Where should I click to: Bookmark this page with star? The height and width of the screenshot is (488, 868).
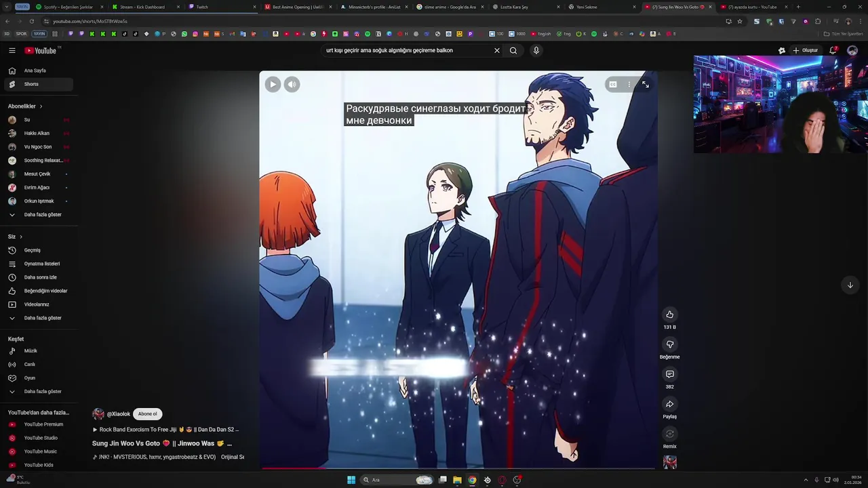pos(739,21)
